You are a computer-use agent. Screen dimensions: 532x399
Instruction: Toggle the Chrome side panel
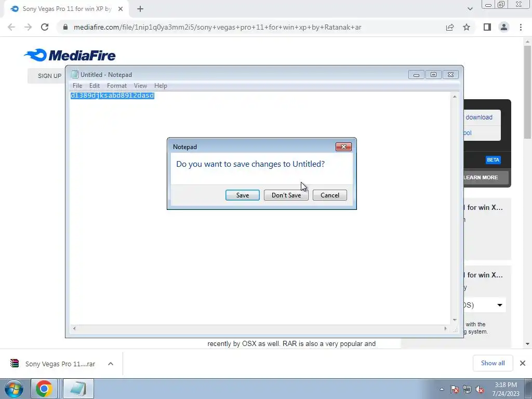click(x=487, y=27)
